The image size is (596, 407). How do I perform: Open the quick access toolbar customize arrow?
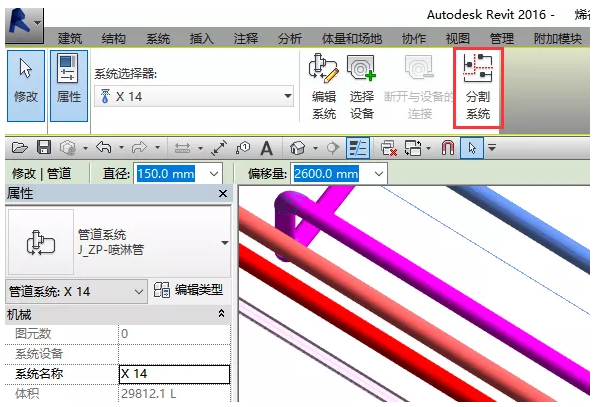coord(492,147)
